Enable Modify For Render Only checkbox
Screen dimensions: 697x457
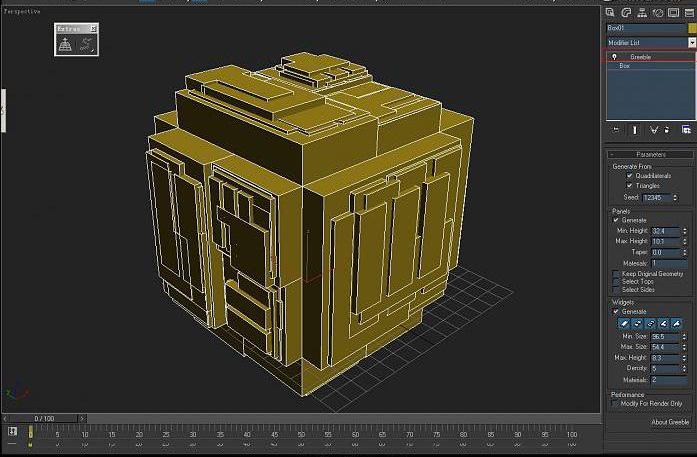(615, 403)
